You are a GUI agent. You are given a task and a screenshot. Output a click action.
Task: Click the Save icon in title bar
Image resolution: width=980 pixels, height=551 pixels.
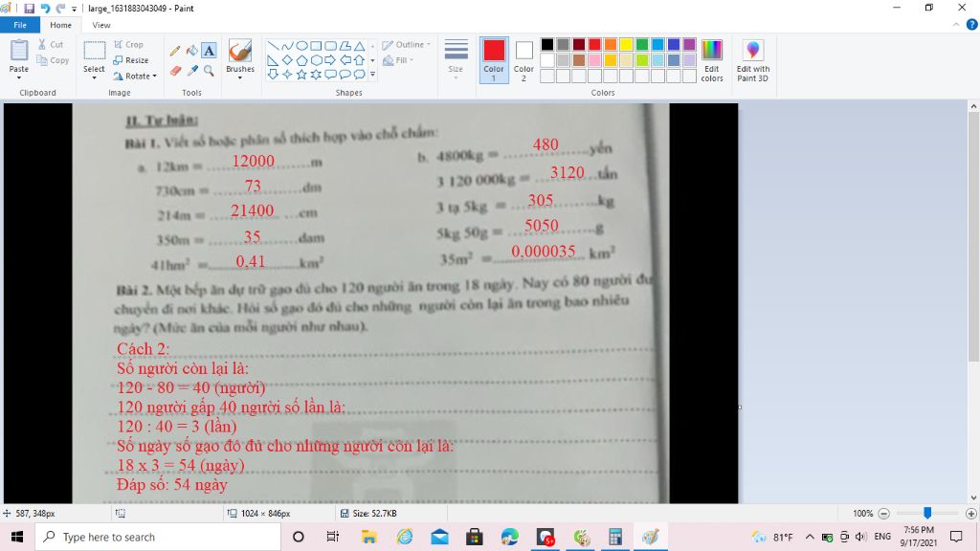[x=29, y=8]
